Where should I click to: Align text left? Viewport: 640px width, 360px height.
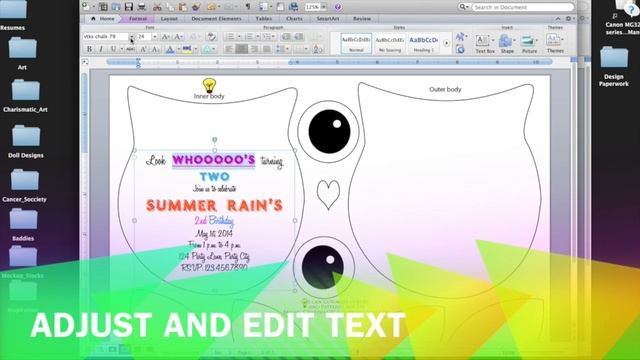(229, 49)
